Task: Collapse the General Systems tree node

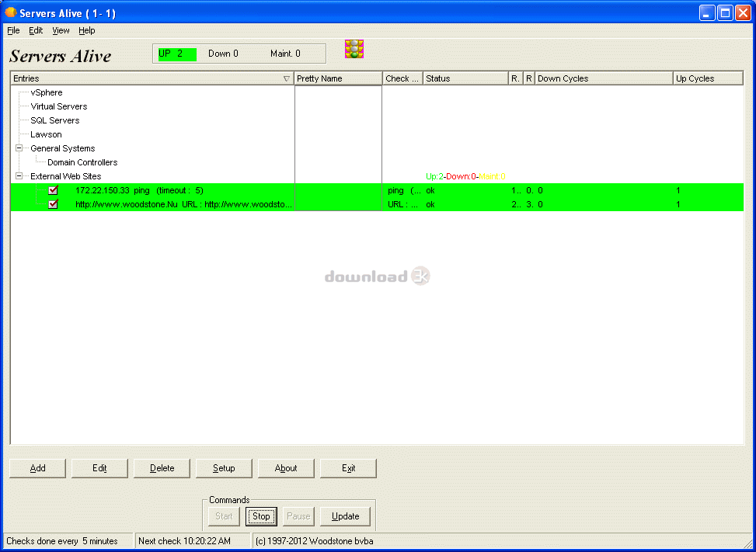Action: point(19,148)
